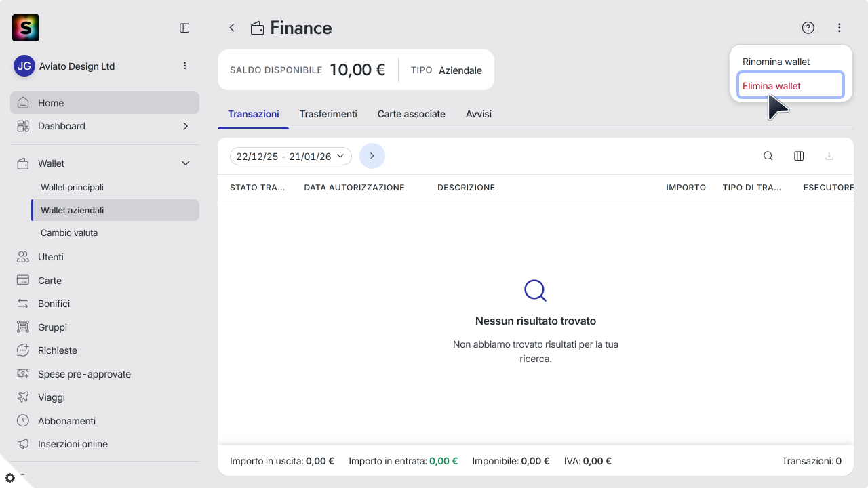Select Wallet aziendali in the sidebar
The image size is (868, 488).
click(x=115, y=210)
